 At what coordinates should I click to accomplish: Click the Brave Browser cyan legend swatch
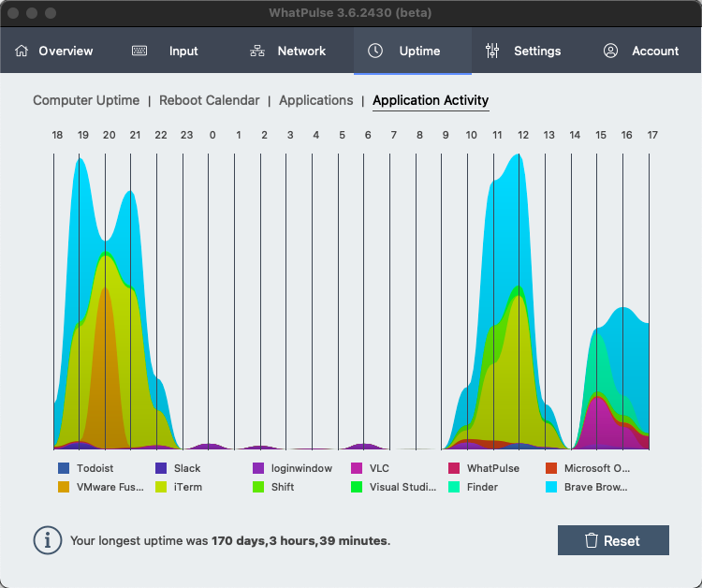point(551,487)
